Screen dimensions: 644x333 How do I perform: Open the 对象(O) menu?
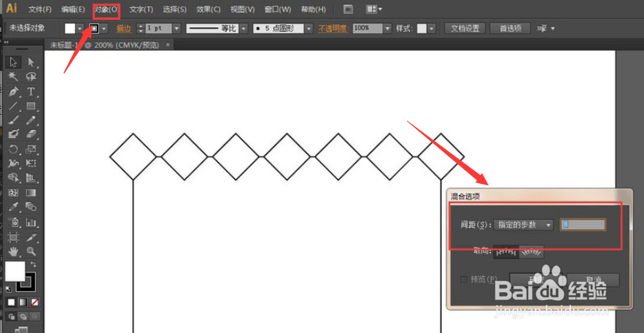106,9
